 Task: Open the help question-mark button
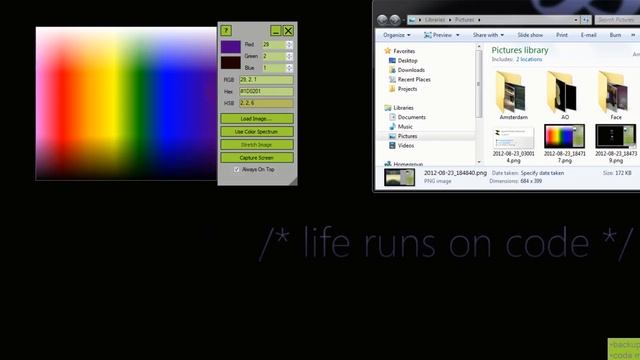click(226, 30)
